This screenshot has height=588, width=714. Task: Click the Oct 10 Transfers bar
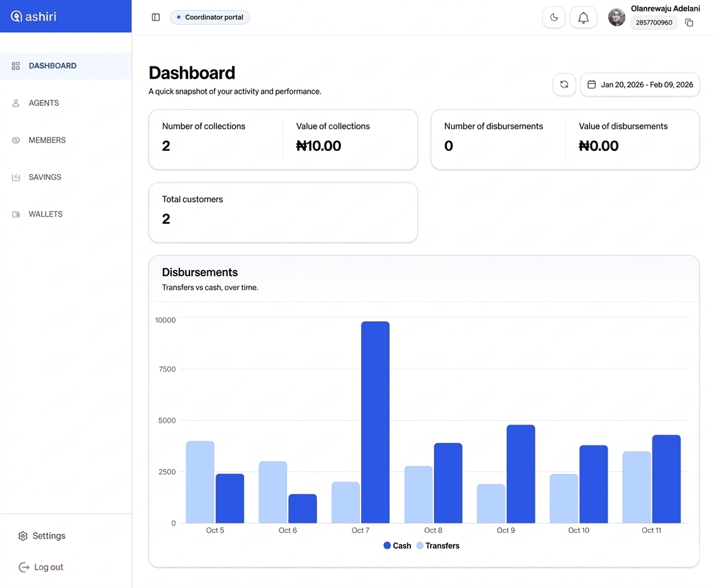point(564,498)
